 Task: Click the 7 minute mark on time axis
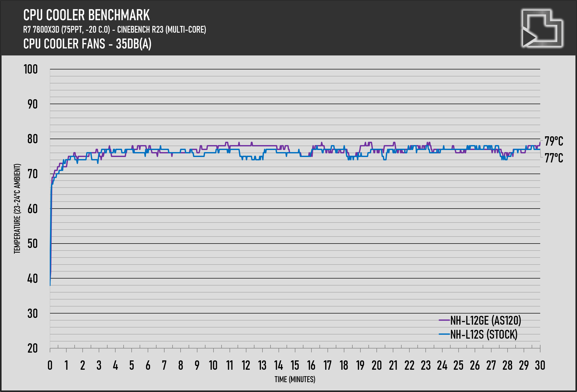164,365
